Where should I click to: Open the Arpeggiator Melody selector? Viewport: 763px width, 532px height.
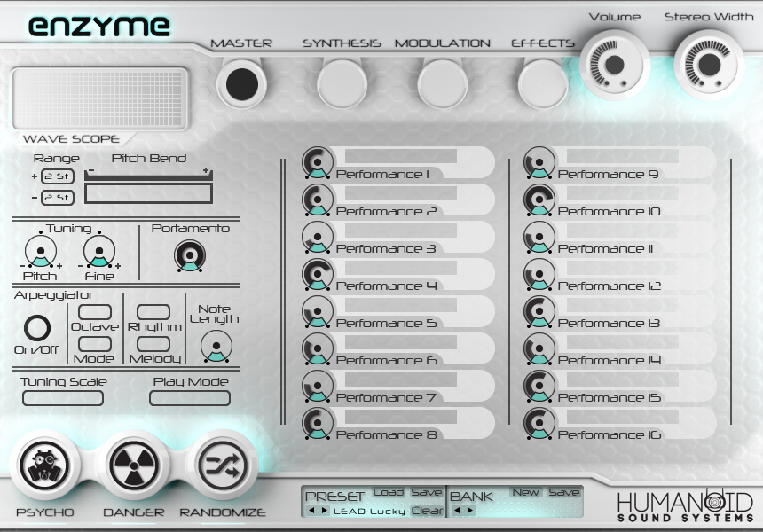tap(153, 344)
